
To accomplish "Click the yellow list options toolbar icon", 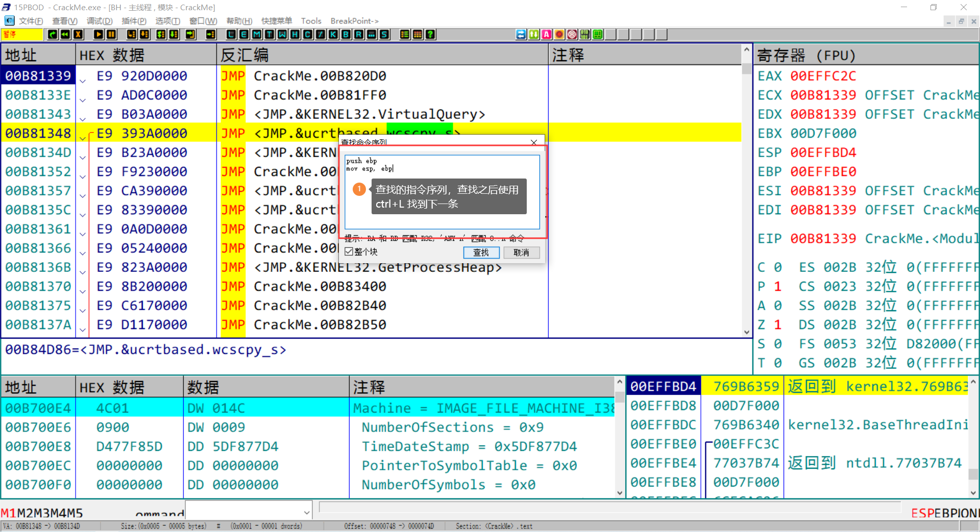I will tap(405, 34).
